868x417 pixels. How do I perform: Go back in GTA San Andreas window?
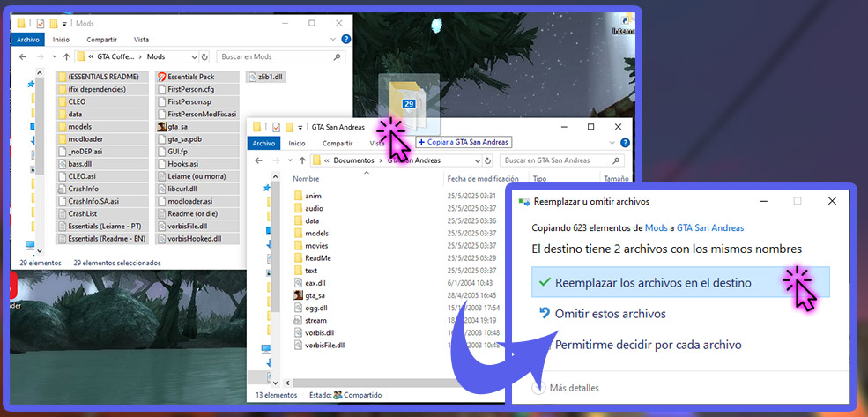(258, 160)
